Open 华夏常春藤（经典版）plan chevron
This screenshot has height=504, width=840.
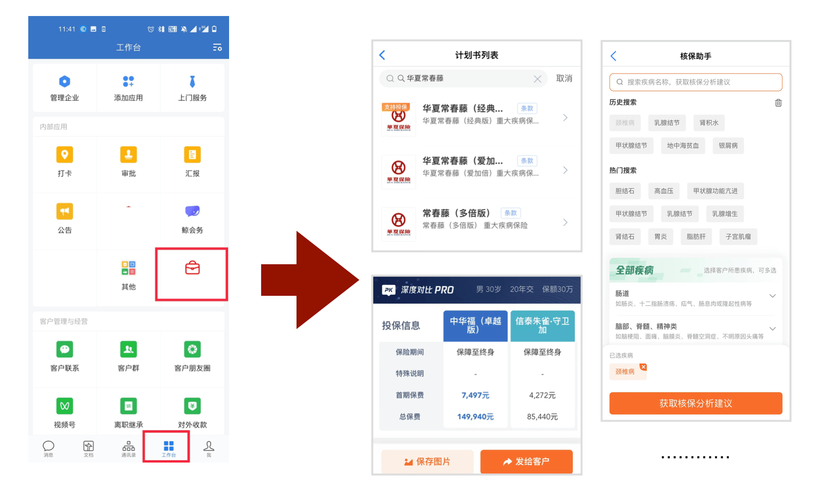point(566,118)
